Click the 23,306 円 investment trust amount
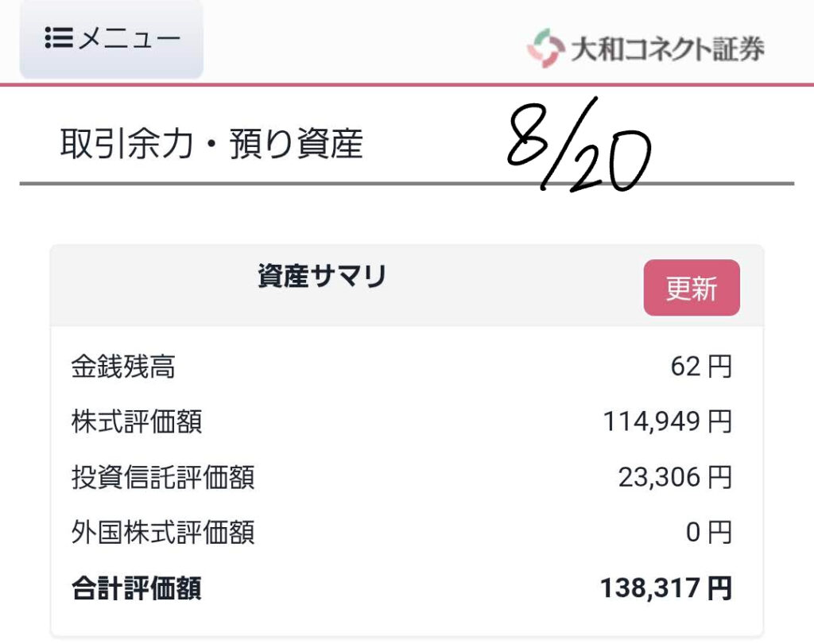This screenshot has height=644, width=814. tap(674, 477)
